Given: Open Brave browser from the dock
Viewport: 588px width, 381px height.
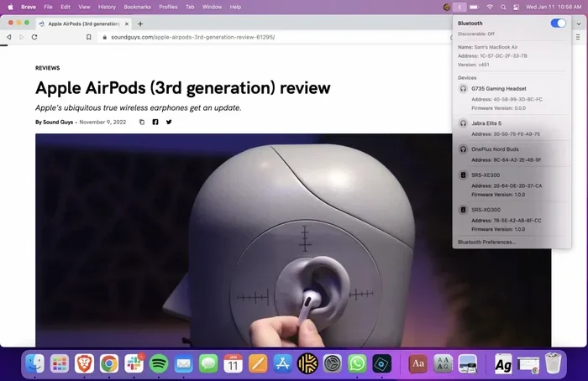Looking at the screenshot, I should click(x=84, y=363).
